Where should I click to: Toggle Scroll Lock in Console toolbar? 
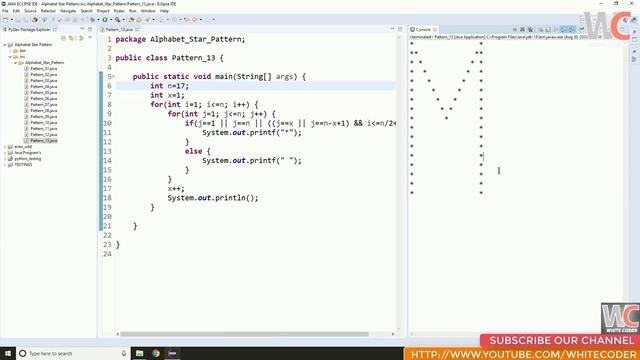[548, 29]
